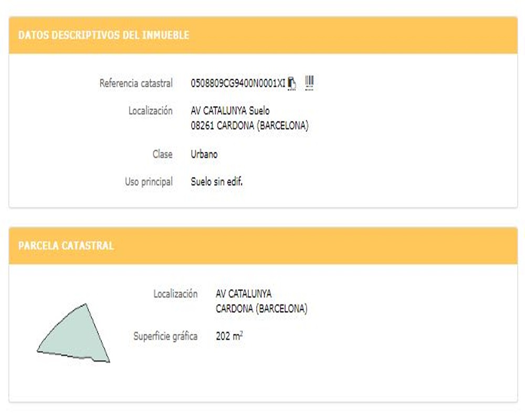Click the 'Clase' label
This screenshot has width=525, height=420.
pyautogui.click(x=162, y=154)
